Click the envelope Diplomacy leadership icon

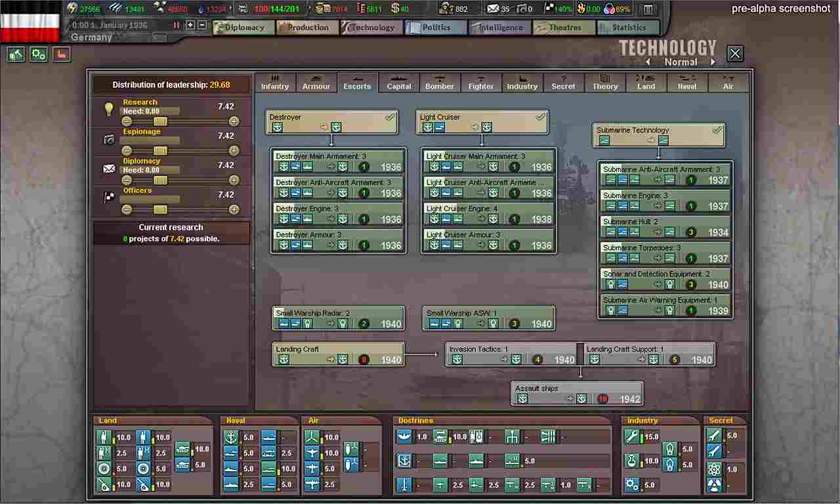pyautogui.click(x=109, y=169)
